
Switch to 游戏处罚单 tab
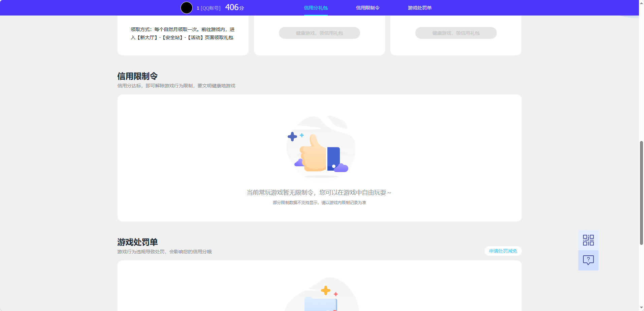[x=420, y=8]
